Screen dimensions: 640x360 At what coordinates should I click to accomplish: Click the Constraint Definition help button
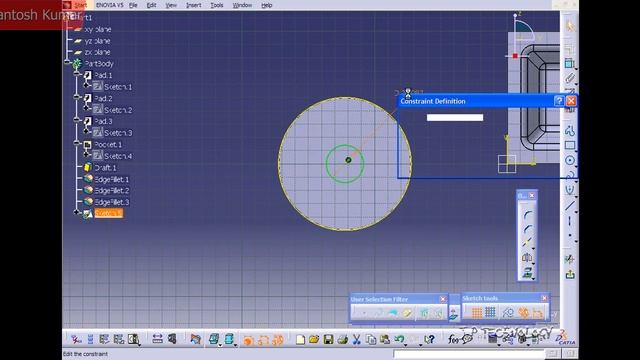pyautogui.click(x=559, y=101)
